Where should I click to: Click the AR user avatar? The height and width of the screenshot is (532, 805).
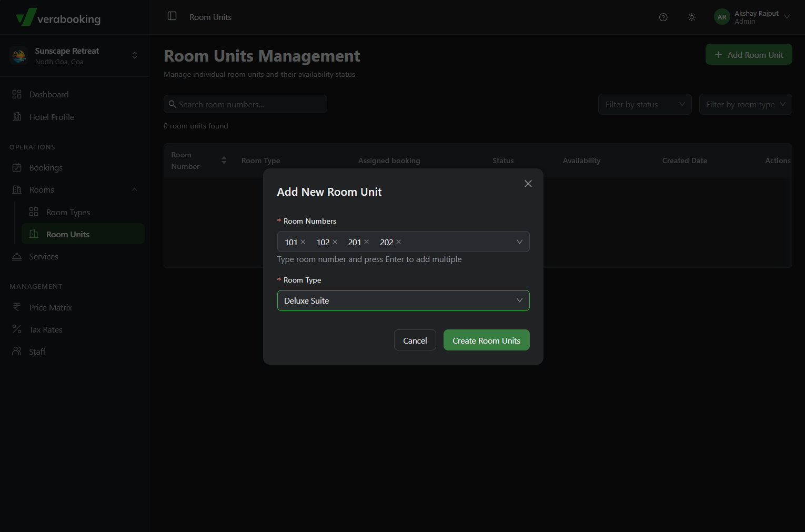tap(722, 17)
